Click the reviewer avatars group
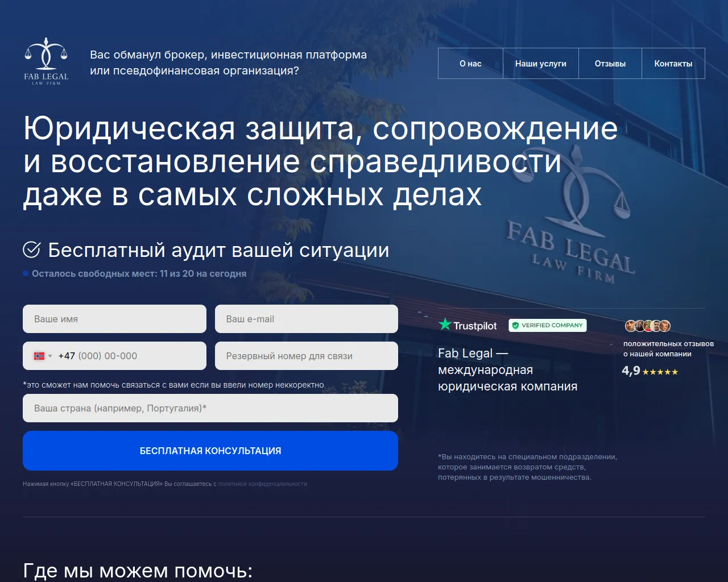Image resolution: width=728 pixels, height=582 pixels. pyautogui.click(x=648, y=326)
